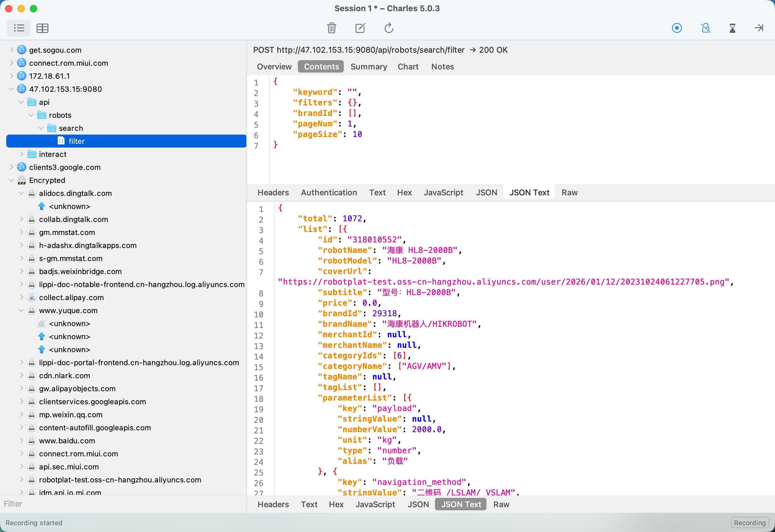Click the repeat request refresh icon

(389, 28)
